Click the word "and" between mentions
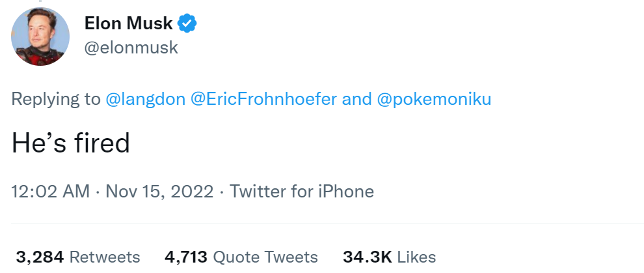Image resolution: width=644 pixels, height=273 pixels. pos(356,99)
